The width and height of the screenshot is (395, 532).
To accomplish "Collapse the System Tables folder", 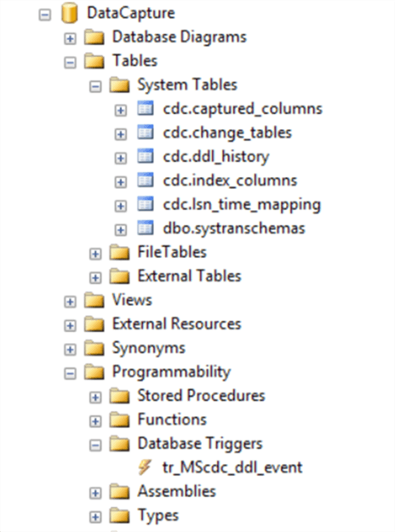I will [x=95, y=87].
